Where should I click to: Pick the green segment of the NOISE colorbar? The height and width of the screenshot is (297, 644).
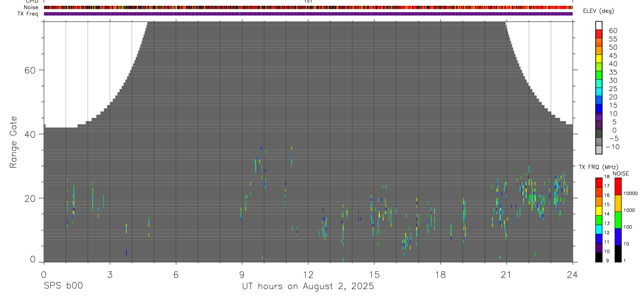click(618, 219)
